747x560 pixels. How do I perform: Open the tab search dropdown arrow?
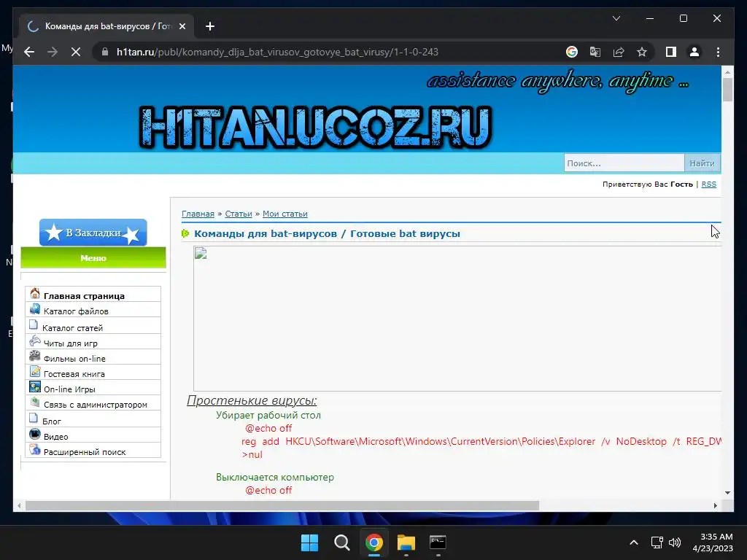[616, 18]
